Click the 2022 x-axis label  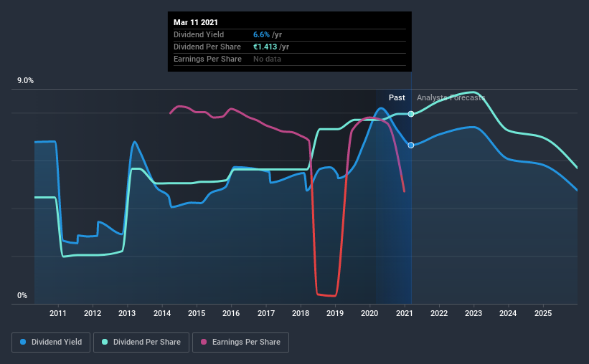439,313
